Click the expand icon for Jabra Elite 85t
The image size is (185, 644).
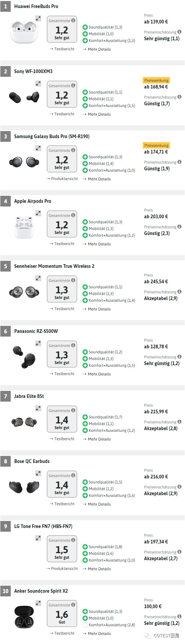pyautogui.click(x=38, y=408)
